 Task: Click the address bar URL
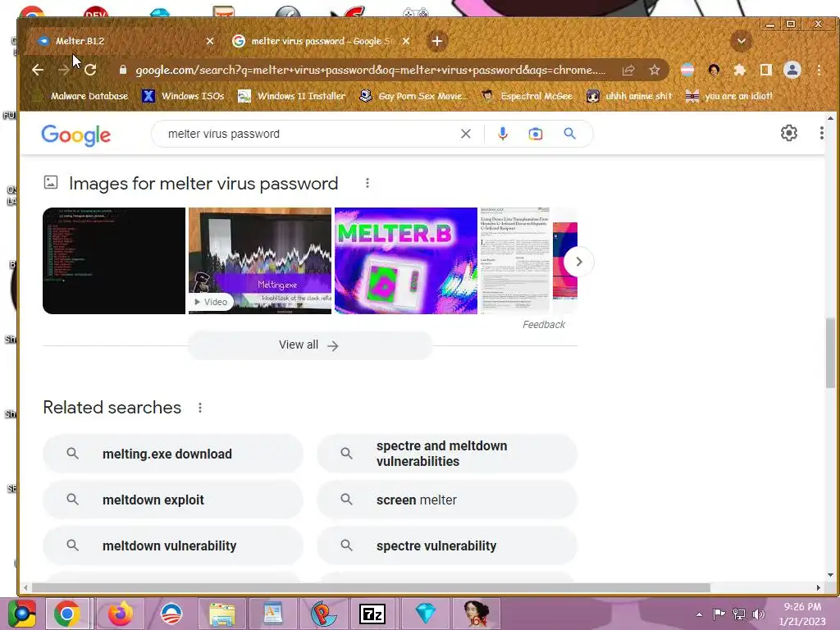370,71
